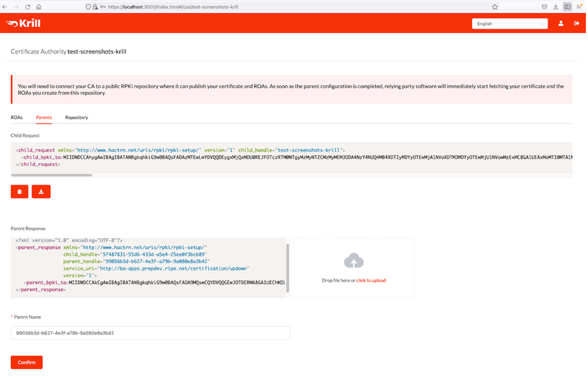588x380 pixels.
Task: Go to browser home page
Action: pos(38,6)
